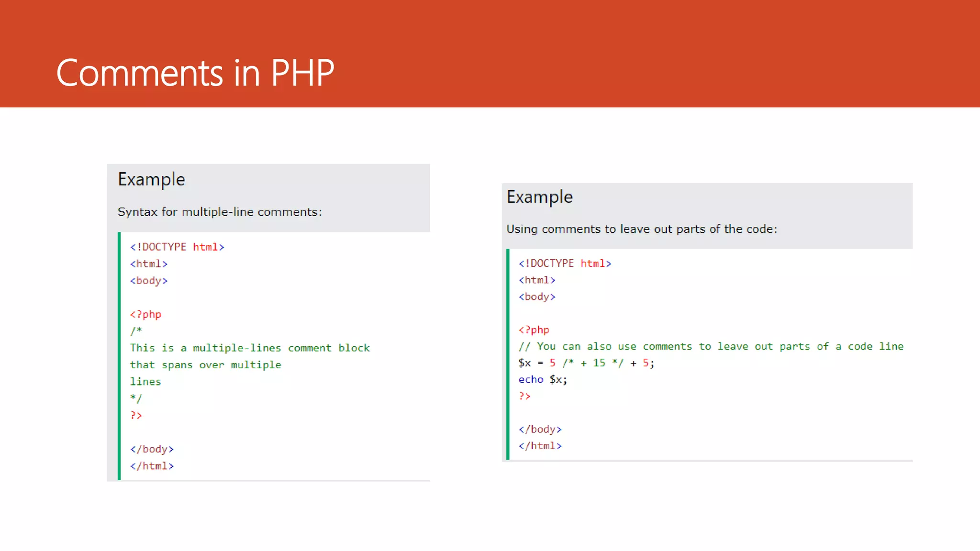The width and height of the screenshot is (980, 551).
Task: Click the </body> tag in right example
Action: pyautogui.click(x=540, y=430)
